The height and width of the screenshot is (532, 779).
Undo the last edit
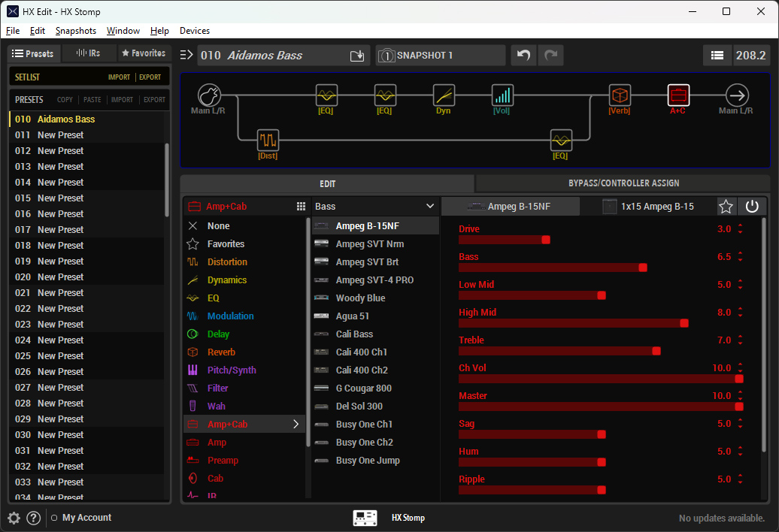click(523, 55)
